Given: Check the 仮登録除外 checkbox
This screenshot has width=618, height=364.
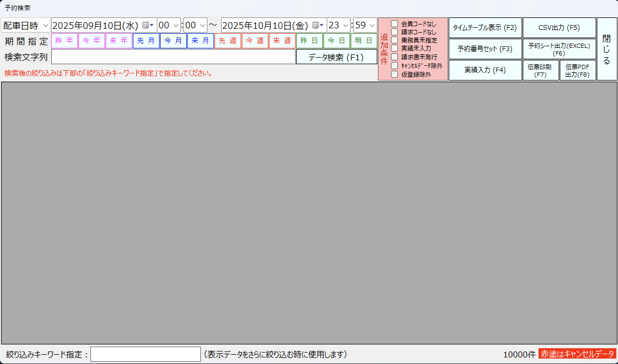Looking at the screenshot, I should pos(394,74).
